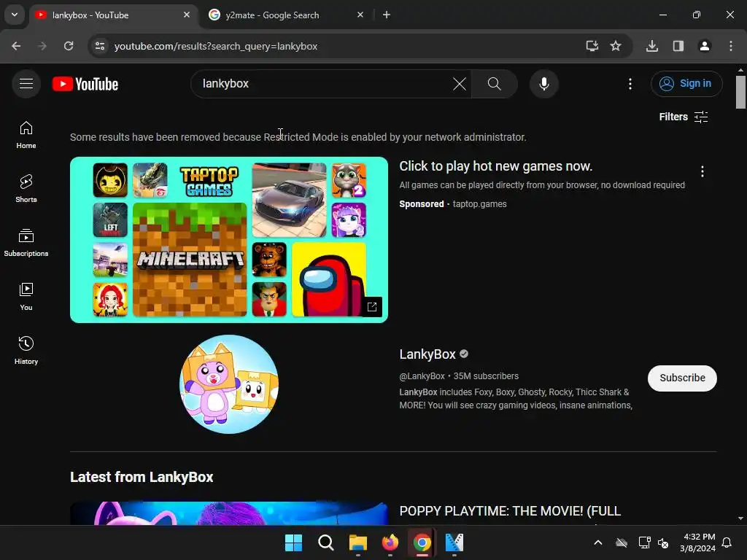Open POPPY PLAYTIME: THE MOVIE video title
Image resolution: width=747 pixels, height=560 pixels.
tap(510, 511)
